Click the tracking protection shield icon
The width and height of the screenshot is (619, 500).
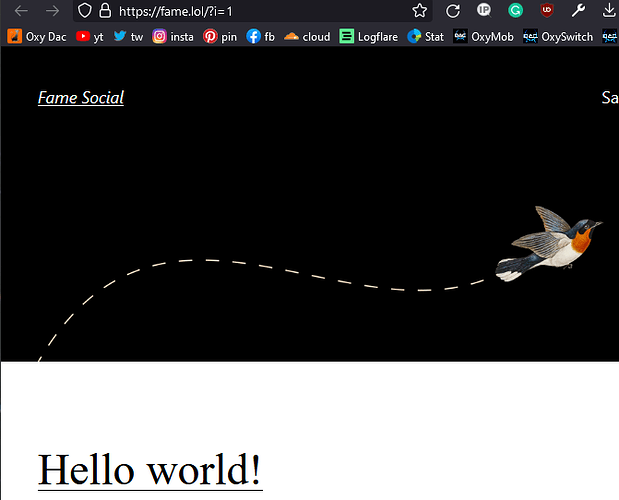pos(84,11)
